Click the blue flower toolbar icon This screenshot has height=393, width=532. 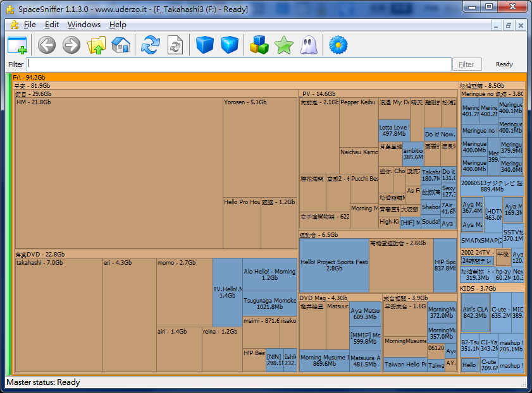pos(338,45)
